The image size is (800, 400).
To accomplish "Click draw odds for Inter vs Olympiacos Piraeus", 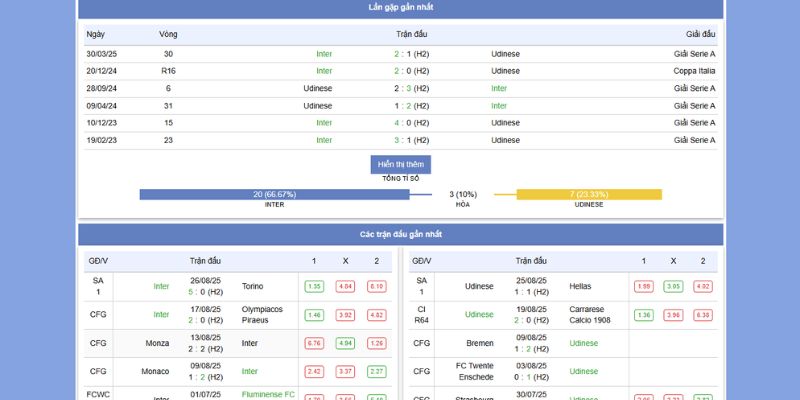I will click(345, 315).
